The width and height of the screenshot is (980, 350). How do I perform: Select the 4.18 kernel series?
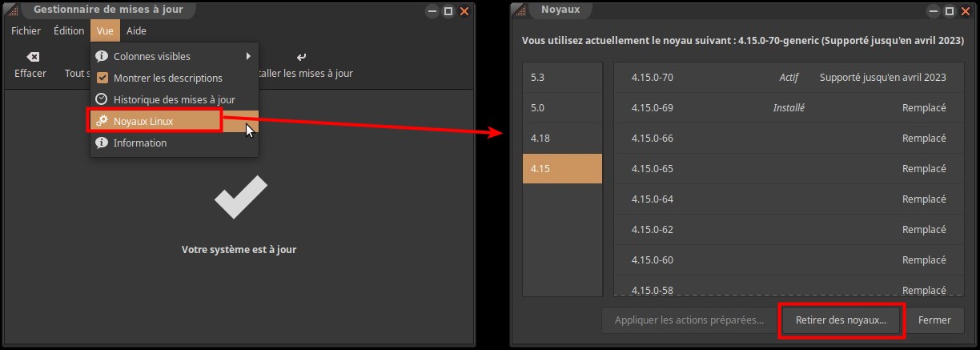[x=561, y=139]
